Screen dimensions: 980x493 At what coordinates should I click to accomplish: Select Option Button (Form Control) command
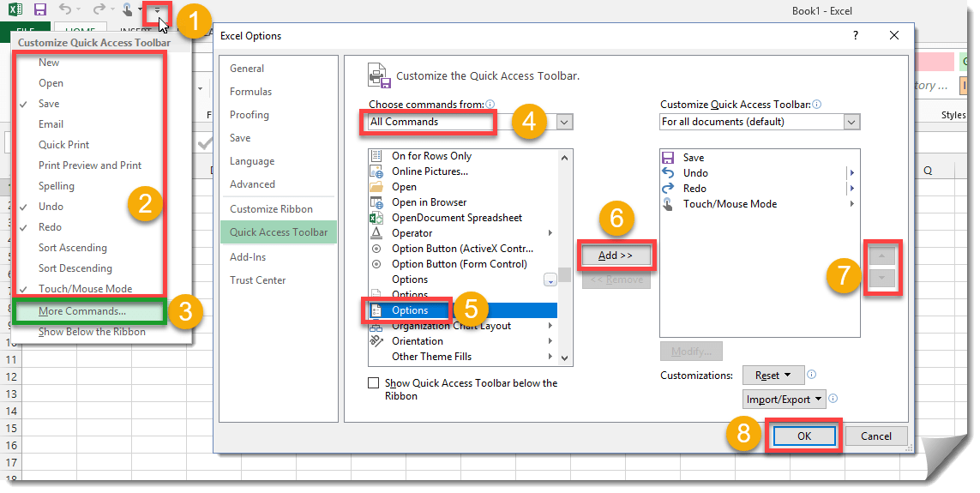pyautogui.click(x=462, y=264)
